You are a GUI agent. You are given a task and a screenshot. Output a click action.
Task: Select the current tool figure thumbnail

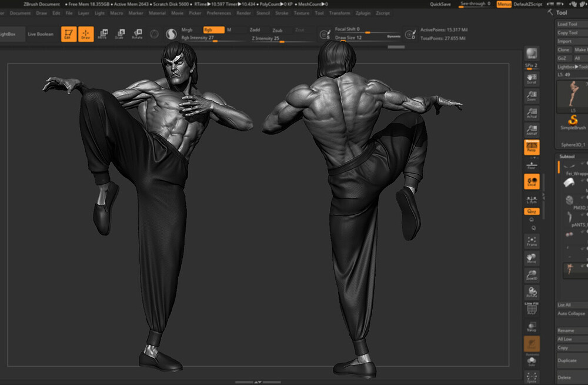[x=573, y=96]
